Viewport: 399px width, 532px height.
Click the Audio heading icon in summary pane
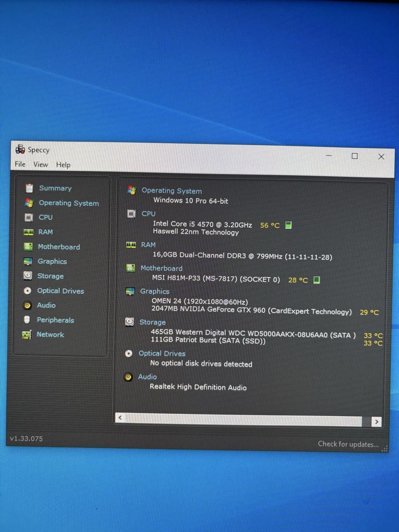click(128, 377)
